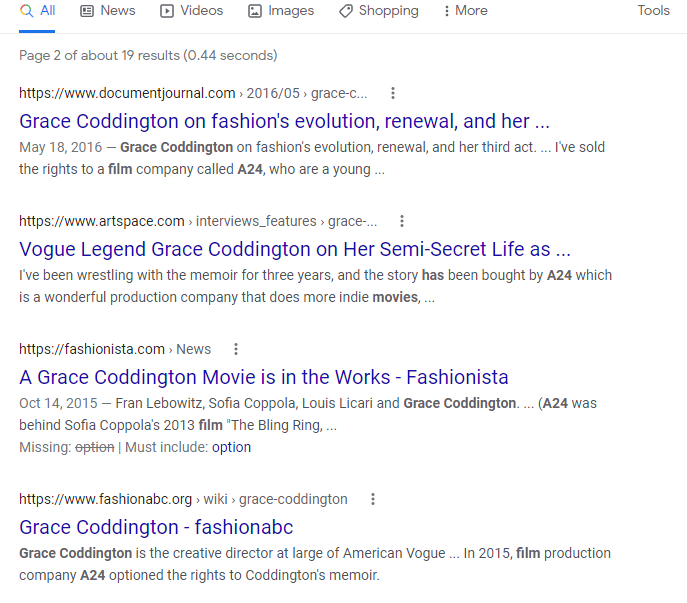Click the newspaper icon for News
The image size is (687, 603).
(x=87, y=11)
